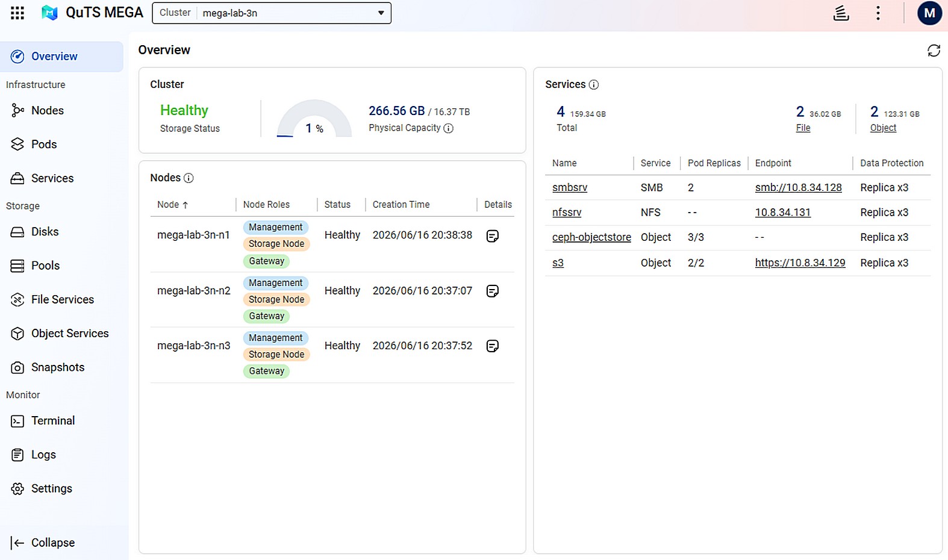Open endpoint https://10.8.34.129
Viewport: 948px width, 560px height.
[800, 263]
